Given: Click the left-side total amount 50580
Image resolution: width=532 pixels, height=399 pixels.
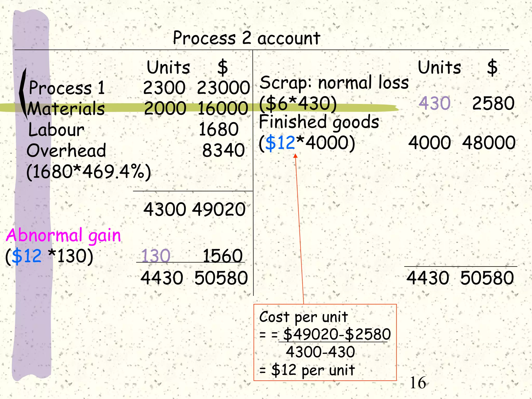Looking at the screenshot, I should 221,278.
